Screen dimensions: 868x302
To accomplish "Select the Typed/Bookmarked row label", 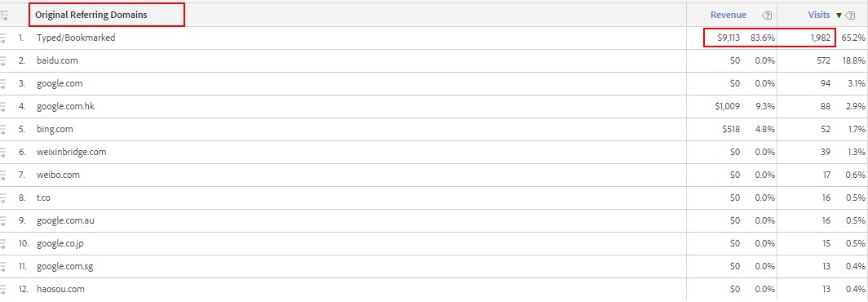I will (x=76, y=38).
